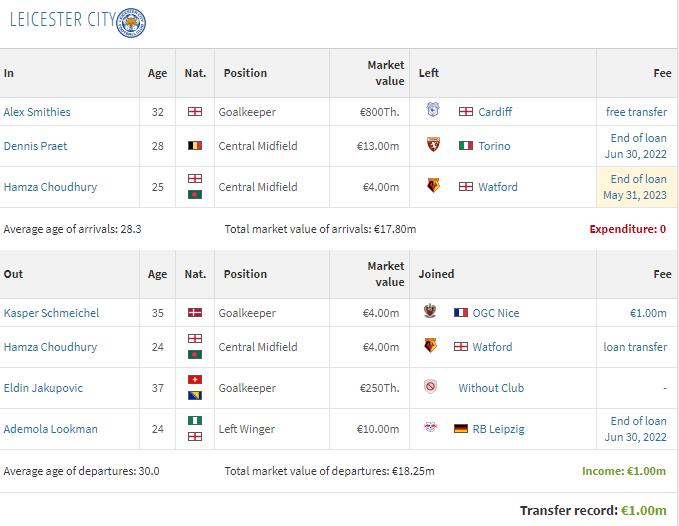This screenshot has width=679, height=526.
Task: Open the Torino club link
Action: (494, 146)
